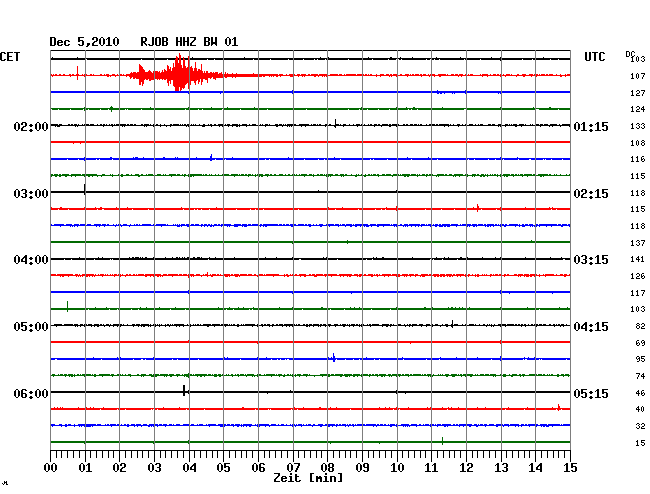
Task: Click the DC value 95
Action: 640,359
